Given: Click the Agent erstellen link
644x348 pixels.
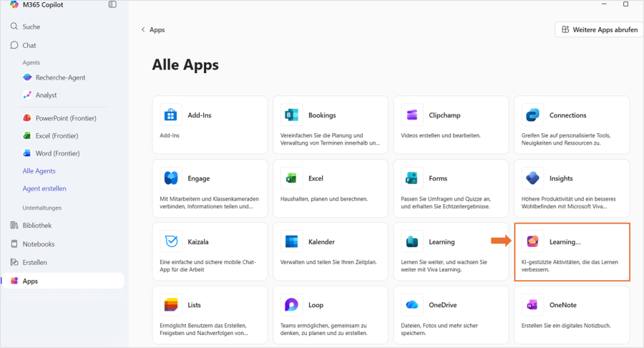Looking at the screenshot, I should click(44, 188).
